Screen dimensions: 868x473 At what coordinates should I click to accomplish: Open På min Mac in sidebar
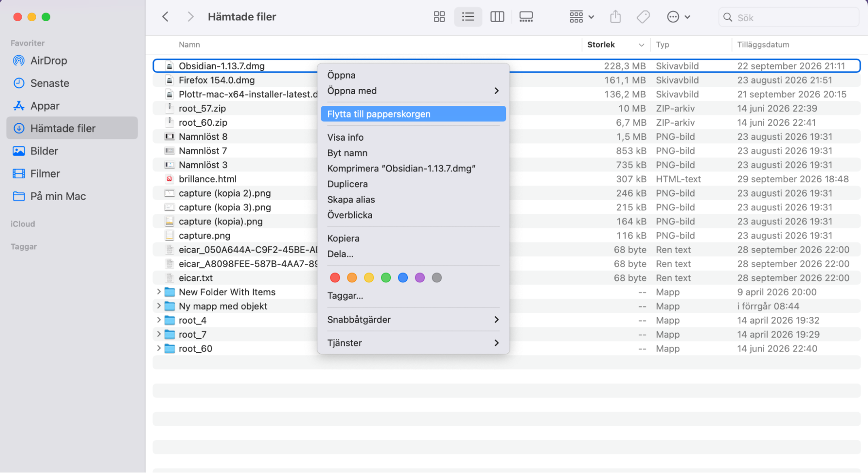coord(72,196)
